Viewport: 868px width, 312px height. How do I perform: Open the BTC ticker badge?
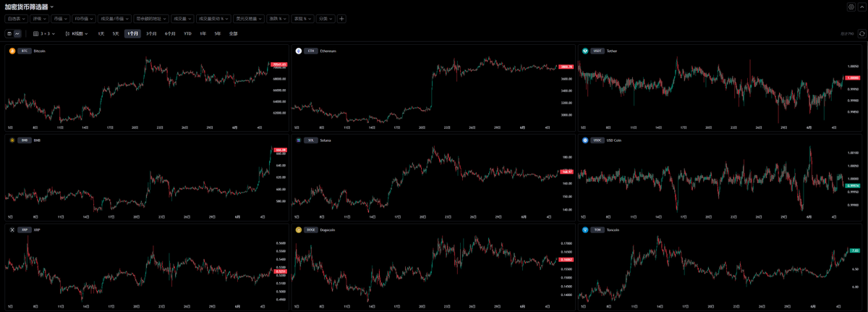tap(25, 51)
